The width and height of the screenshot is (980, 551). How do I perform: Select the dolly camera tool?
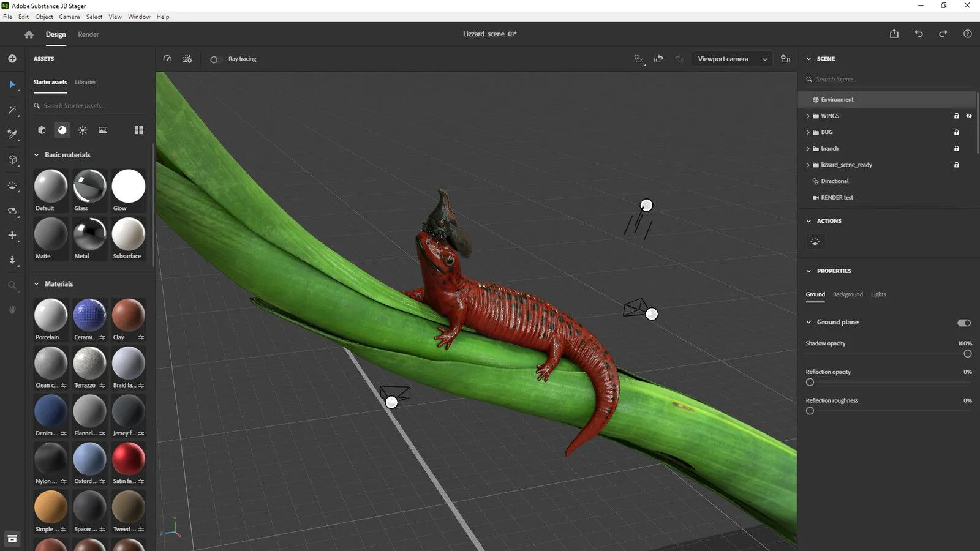12,260
